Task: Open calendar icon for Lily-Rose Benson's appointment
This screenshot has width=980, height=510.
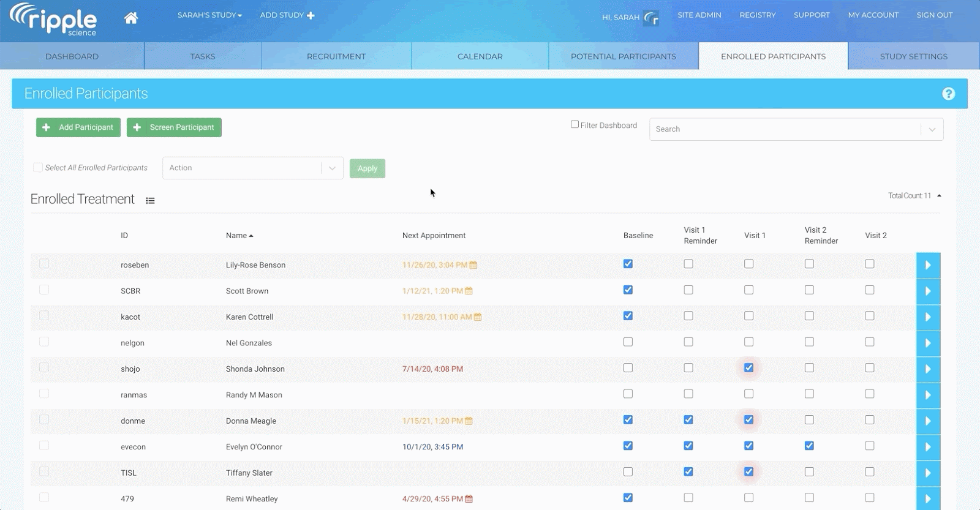Action: (473, 265)
